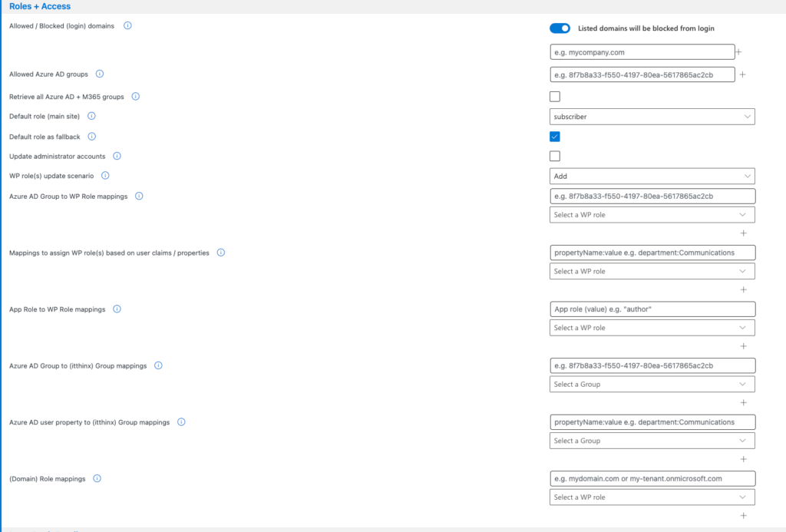The height and width of the screenshot is (532, 786).
Task: Open info icon for Allowed Azure AD groups
Action: 100,74
